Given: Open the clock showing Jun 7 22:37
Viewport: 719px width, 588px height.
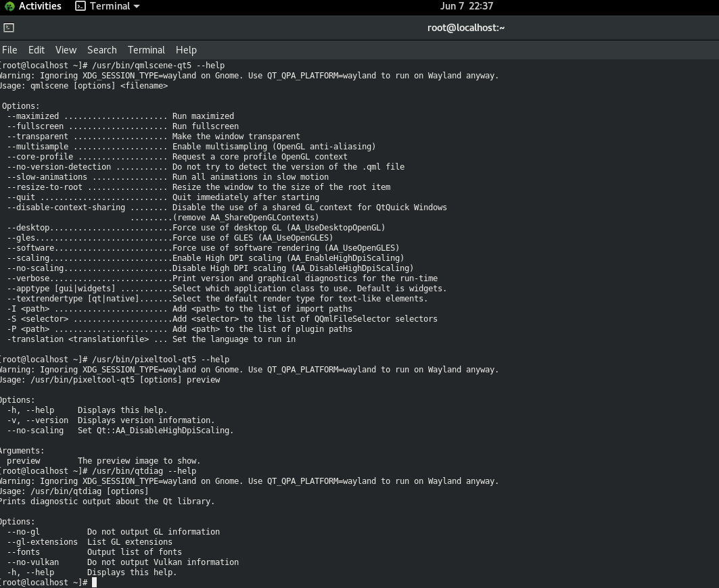Looking at the screenshot, I should (466, 6).
